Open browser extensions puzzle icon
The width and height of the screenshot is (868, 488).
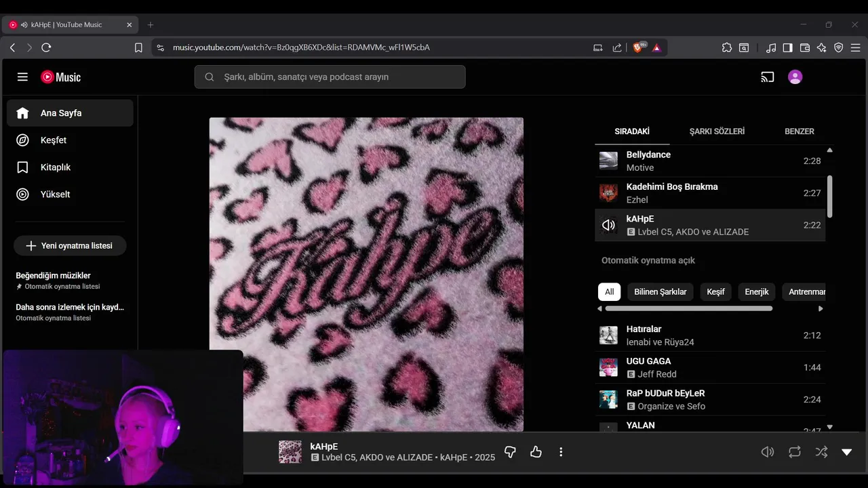[727, 47]
